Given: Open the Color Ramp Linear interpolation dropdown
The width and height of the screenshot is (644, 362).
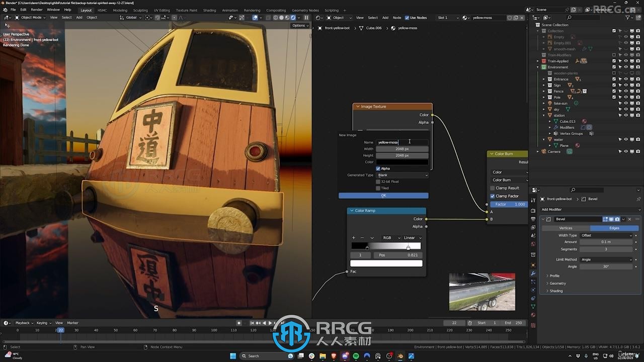Looking at the screenshot, I should point(413,238).
